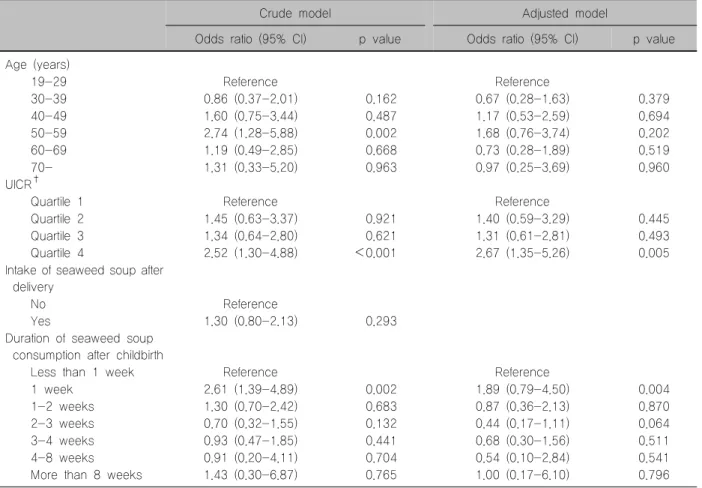This screenshot has width=702, height=488.
Task: Click adjusted odds ratio '1.89 (0.79–4.50)'
Action: pyautogui.click(x=522, y=390)
